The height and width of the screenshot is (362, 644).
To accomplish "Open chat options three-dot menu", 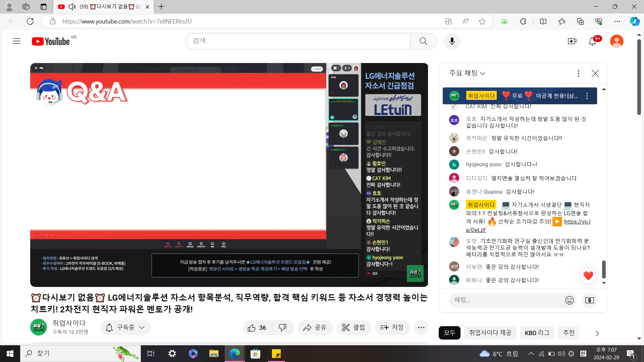I will [578, 73].
